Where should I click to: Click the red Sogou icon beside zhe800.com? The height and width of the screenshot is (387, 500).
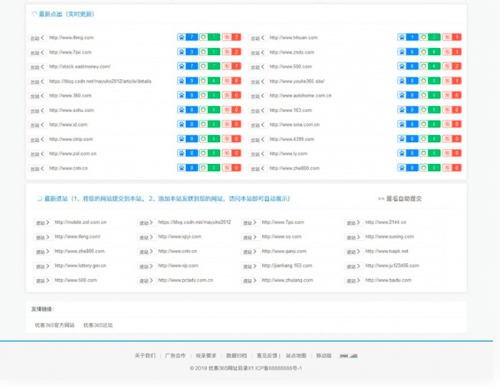coord(447,168)
